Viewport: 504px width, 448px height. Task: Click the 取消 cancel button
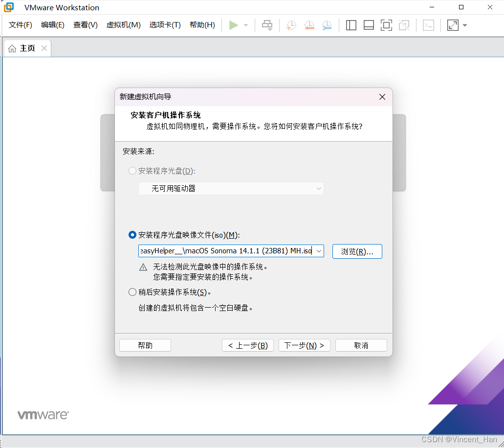tap(361, 345)
